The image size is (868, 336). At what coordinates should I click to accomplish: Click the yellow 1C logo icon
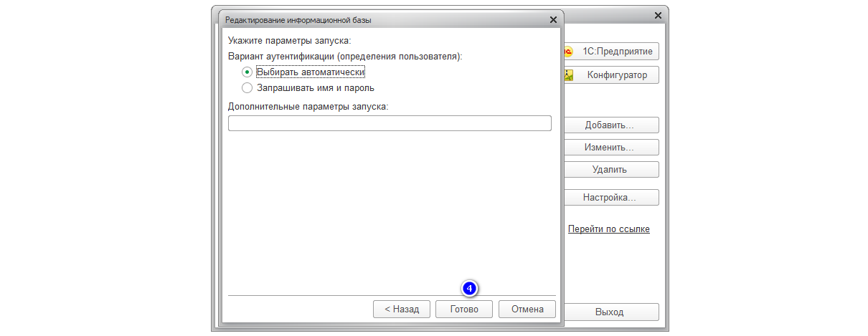(x=569, y=52)
